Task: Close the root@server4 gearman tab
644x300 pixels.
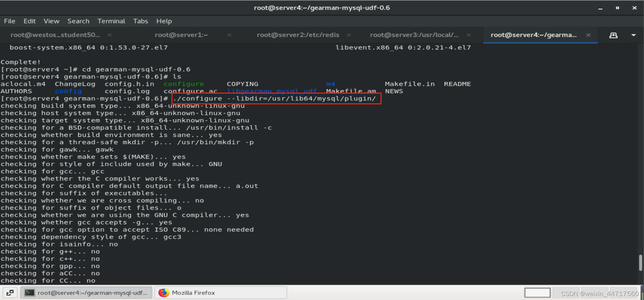Action: (x=588, y=35)
